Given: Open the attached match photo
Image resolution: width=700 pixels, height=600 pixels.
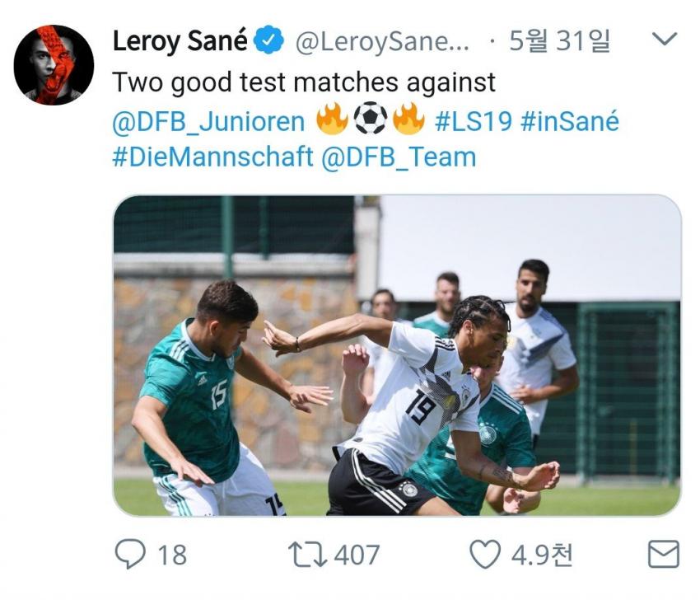Looking at the screenshot, I should point(397,355).
